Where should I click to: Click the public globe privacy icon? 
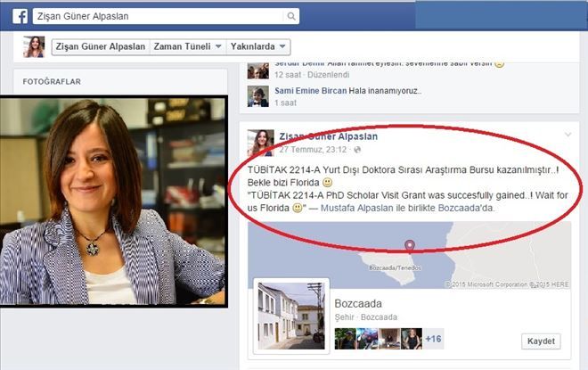pos(357,150)
